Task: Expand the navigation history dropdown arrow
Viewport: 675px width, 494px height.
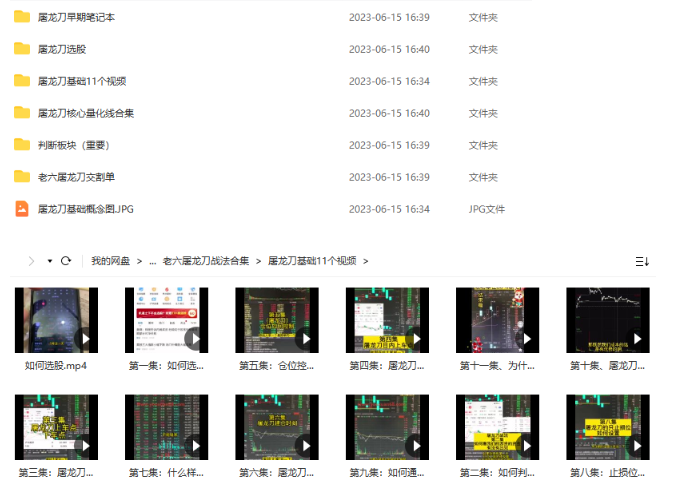Action: click(x=49, y=261)
